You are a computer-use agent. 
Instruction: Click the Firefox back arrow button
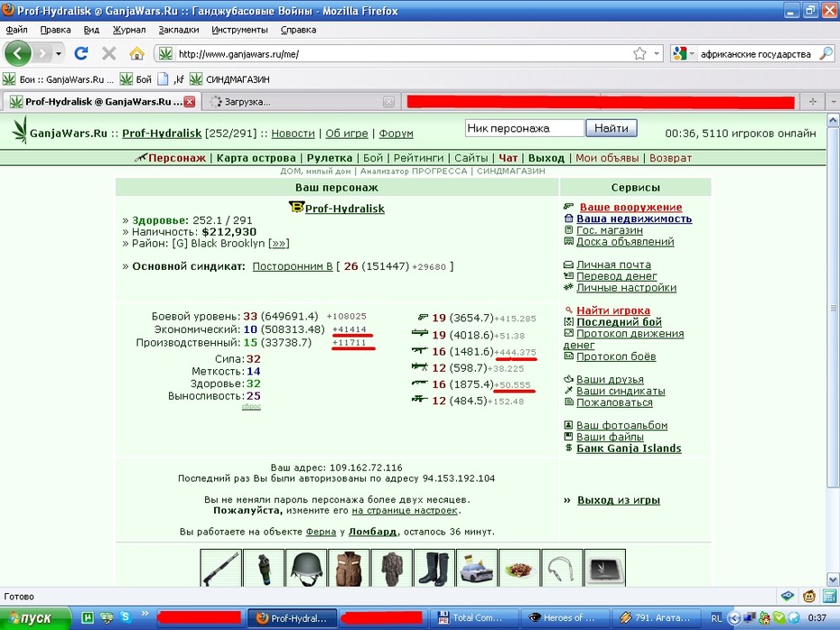(x=18, y=53)
